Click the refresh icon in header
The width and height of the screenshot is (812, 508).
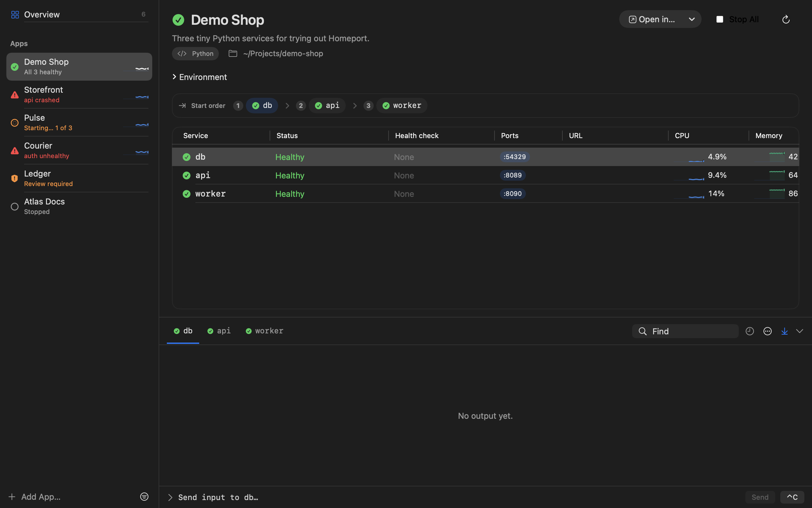click(x=785, y=19)
